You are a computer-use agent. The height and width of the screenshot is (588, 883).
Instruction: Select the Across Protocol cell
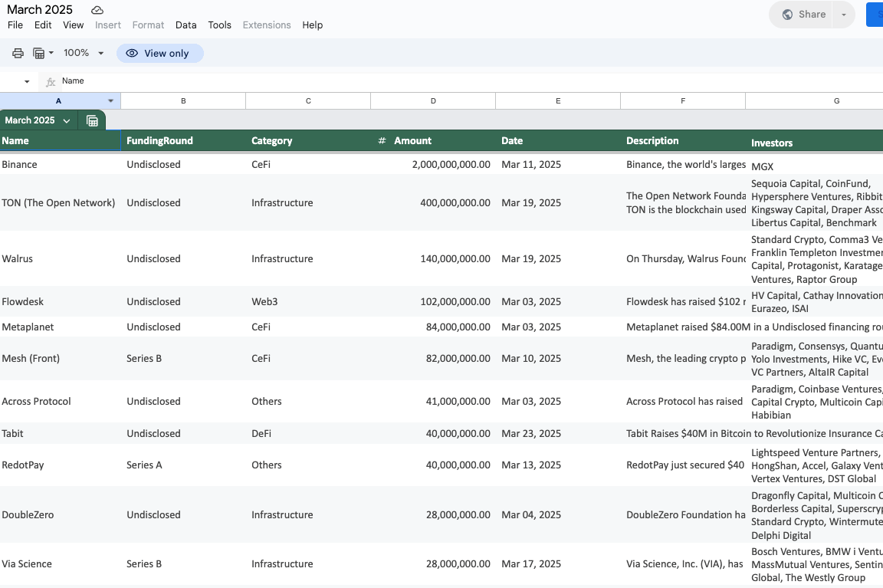pos(61,401)
